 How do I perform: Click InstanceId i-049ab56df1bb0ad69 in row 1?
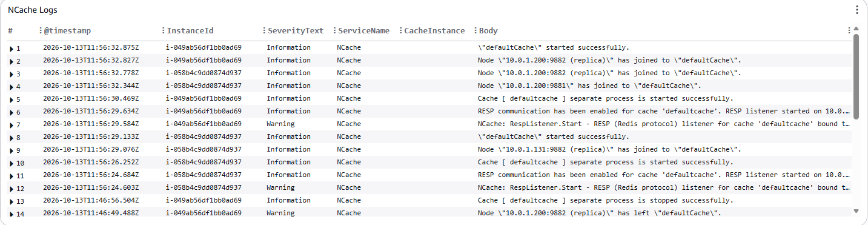tap(204, 48)
